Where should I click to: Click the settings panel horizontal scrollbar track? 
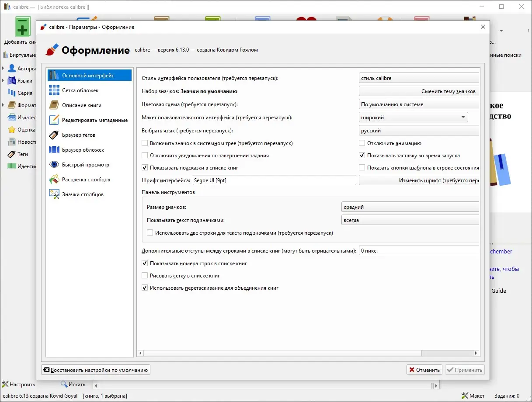pyautogui.click(x=308, y=353)
